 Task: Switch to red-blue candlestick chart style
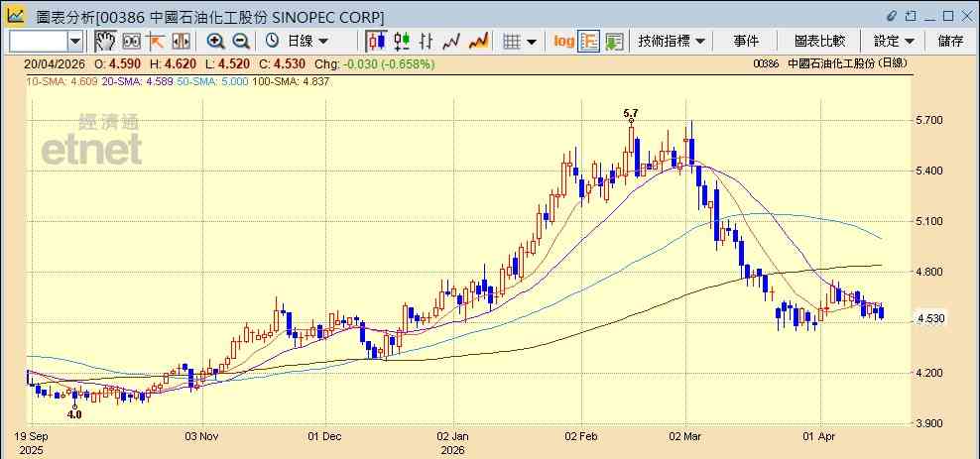pyautogui.click(x=376, y=42)
